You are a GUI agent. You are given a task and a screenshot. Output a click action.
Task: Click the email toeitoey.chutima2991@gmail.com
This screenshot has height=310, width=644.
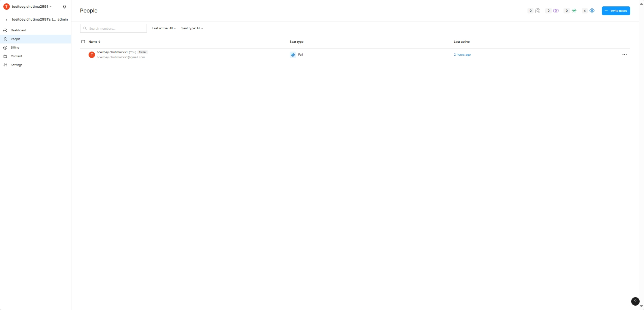pos(121,57)
